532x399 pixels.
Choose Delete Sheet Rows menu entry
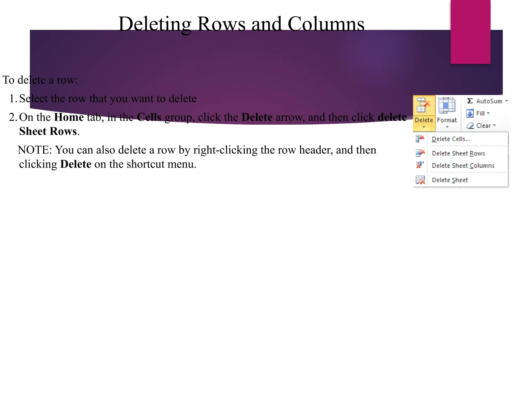458,153
